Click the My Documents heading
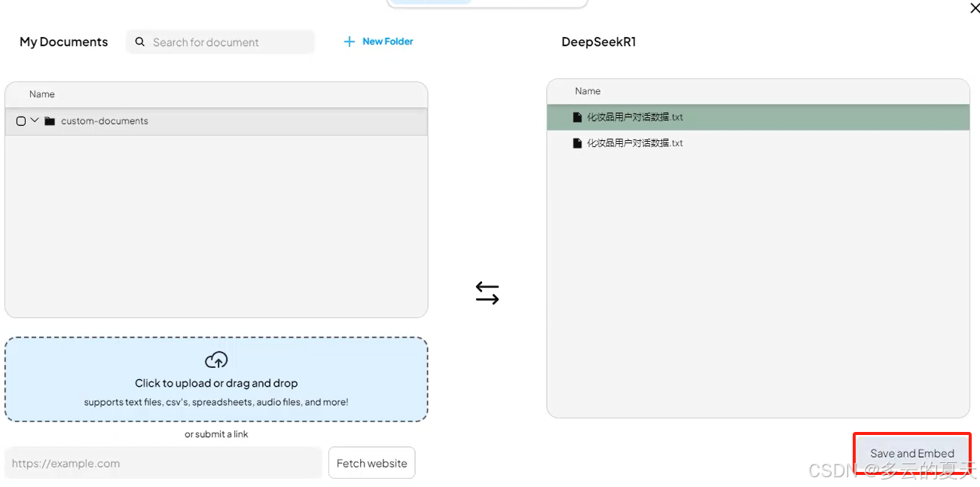 pos(64,42)
